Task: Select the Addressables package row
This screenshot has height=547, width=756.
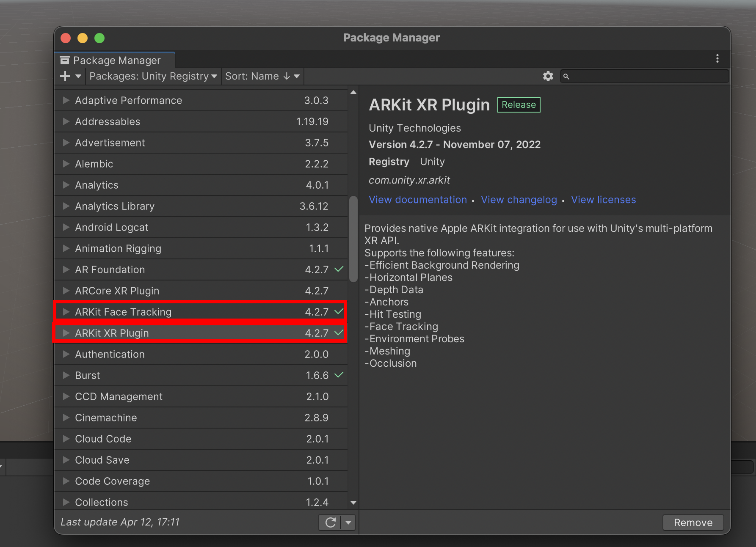Action: [x=201, y=121]
